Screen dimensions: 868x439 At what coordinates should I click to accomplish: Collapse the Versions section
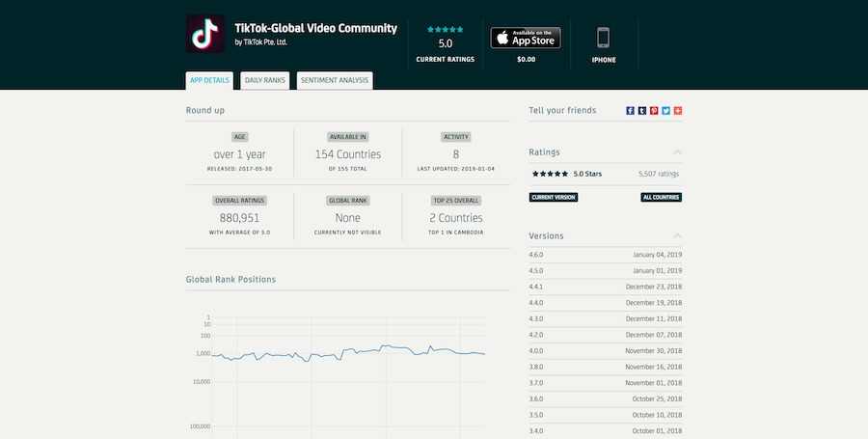[677, 236]
